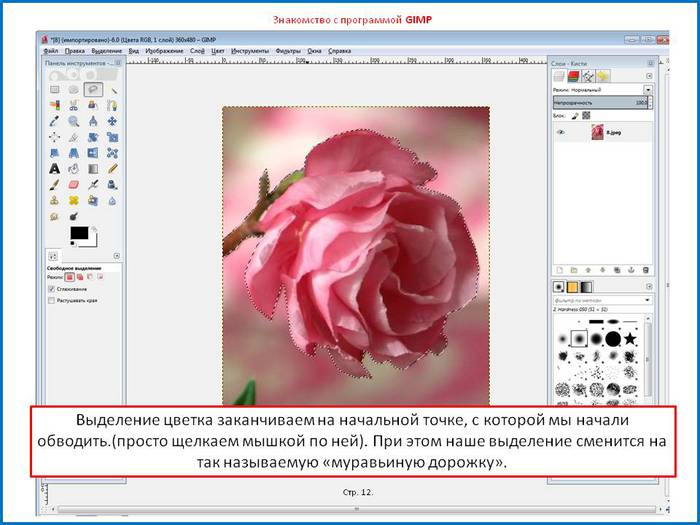Viewport: 700px width, 525px height.
Task: Select the Scale tool
Action: tap(112, 137)
